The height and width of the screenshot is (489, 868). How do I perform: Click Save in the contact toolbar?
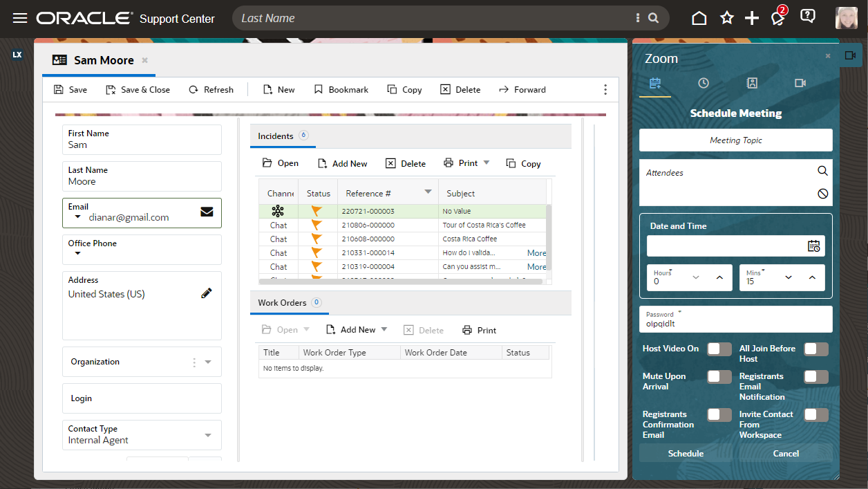[x=70, y=89]
